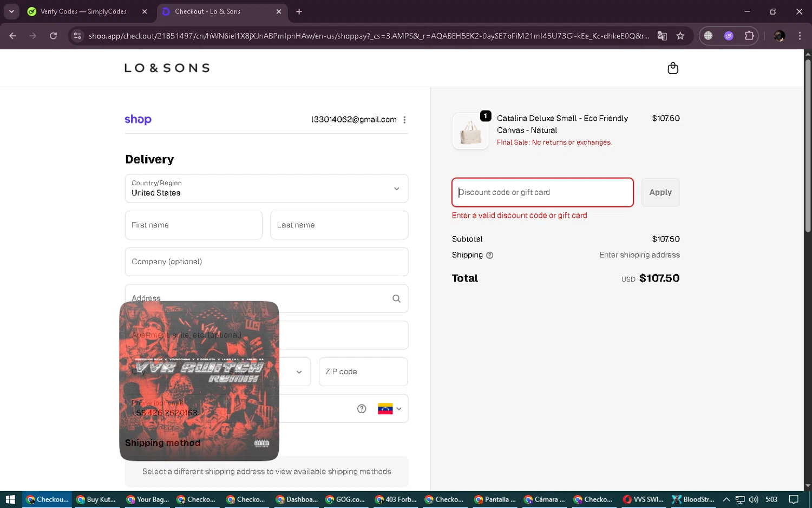Click the purple extension icon in toolbar
Viewport: 812px width, 508px height.
pyautogui.click(x=729, y=36)
